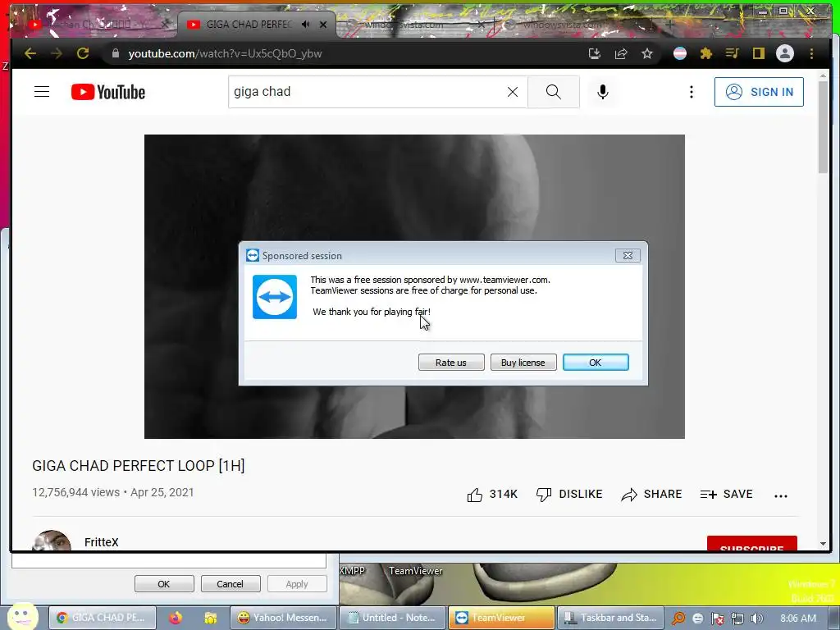Open the Untitled - Notepad taskbar button

click(x=393, y=618)
